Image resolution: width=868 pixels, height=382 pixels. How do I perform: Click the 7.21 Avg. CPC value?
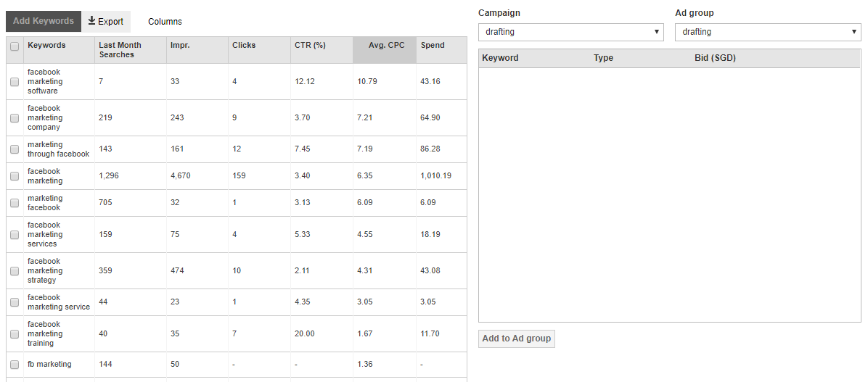coord(365,117)
